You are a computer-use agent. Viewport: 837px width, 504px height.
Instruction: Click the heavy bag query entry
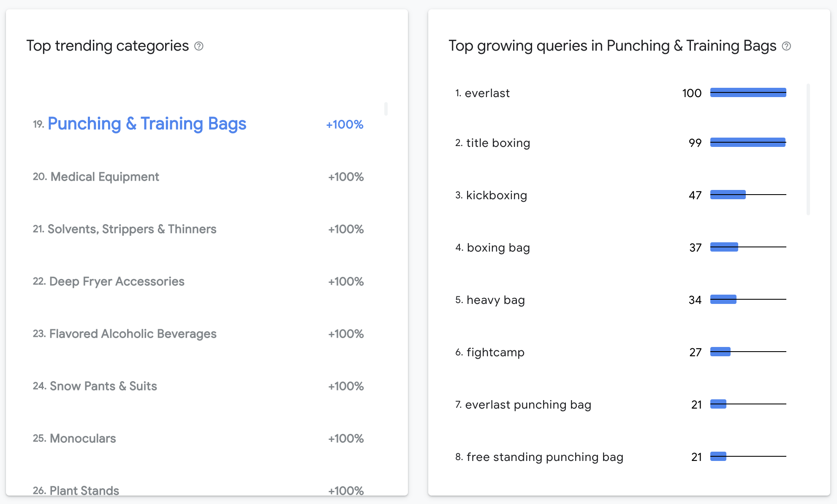coord(495,300)
